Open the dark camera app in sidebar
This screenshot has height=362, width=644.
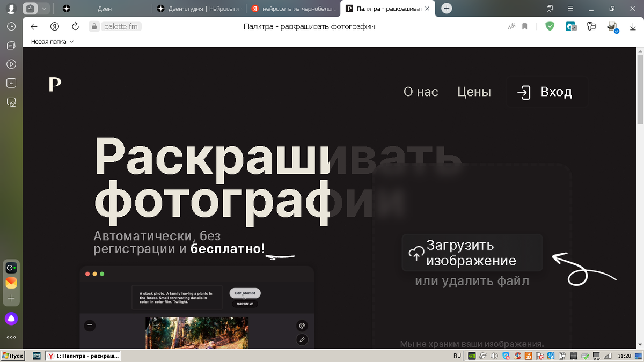pos(11,268)
